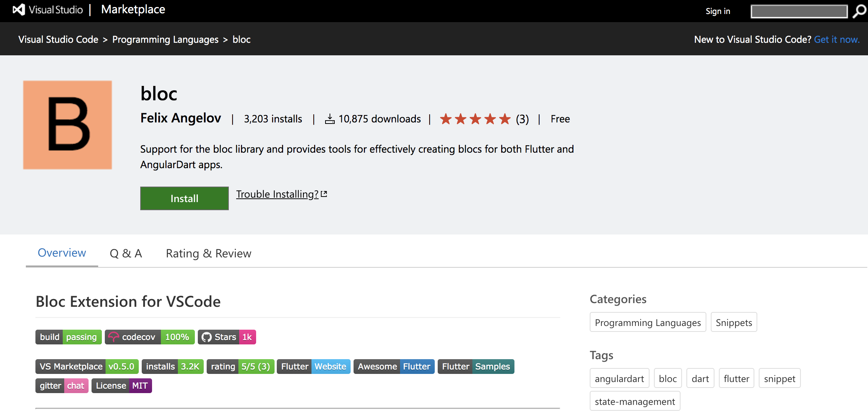Open the Programming Languages category
The height and width of the screenshot is (413, 868).
pos(648,322)
